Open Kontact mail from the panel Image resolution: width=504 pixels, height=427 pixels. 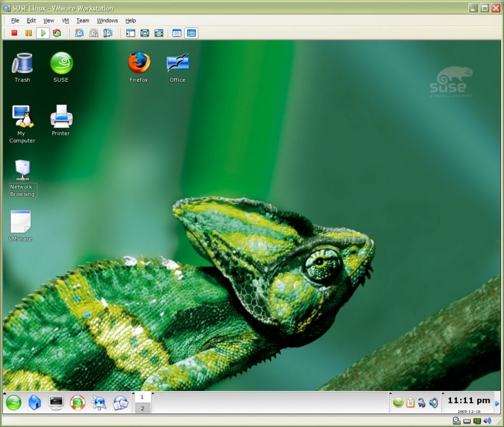point(121,402)
